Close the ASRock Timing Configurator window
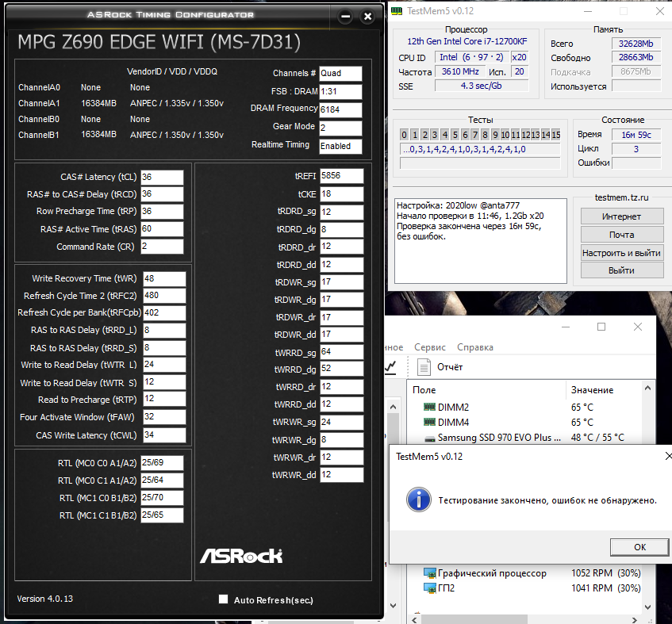The width and height of the screenshot is (672, 624). pyautogui.click(x=367, y=17)
